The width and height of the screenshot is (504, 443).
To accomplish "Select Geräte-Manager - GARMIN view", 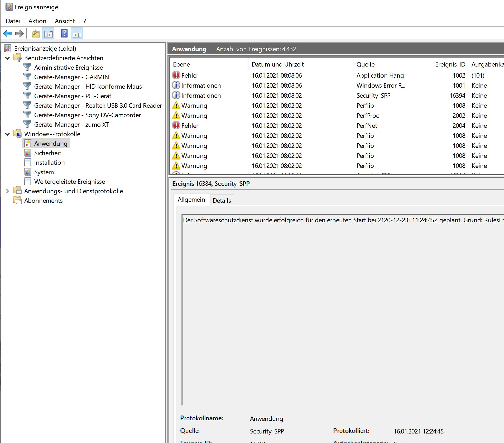I will coord(71,77).
